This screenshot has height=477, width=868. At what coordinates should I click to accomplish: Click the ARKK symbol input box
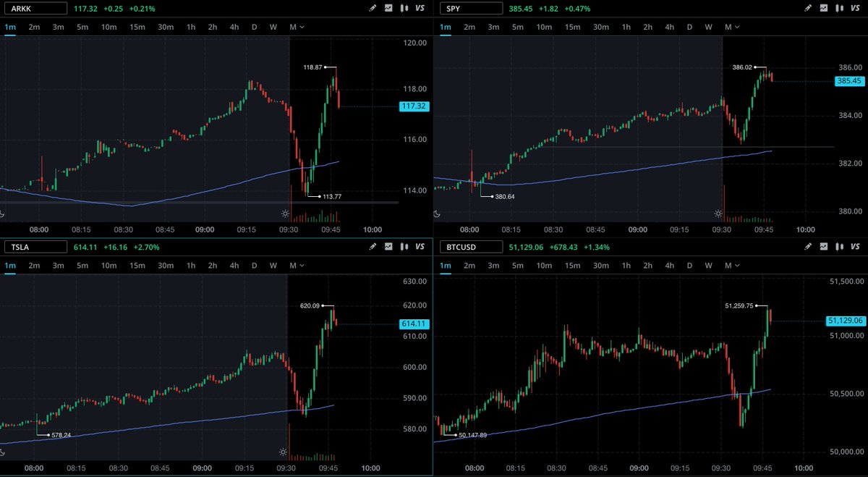[35, 9]
